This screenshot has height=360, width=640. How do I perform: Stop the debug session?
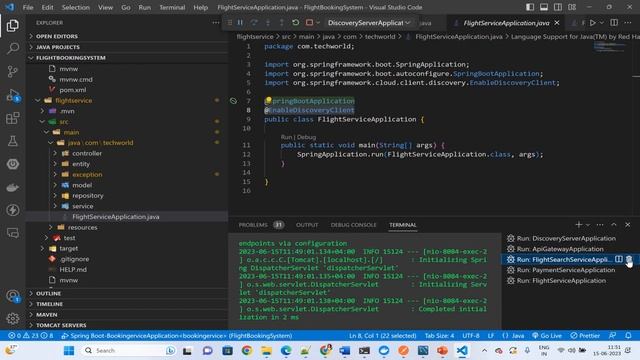(x=309, y=23)
